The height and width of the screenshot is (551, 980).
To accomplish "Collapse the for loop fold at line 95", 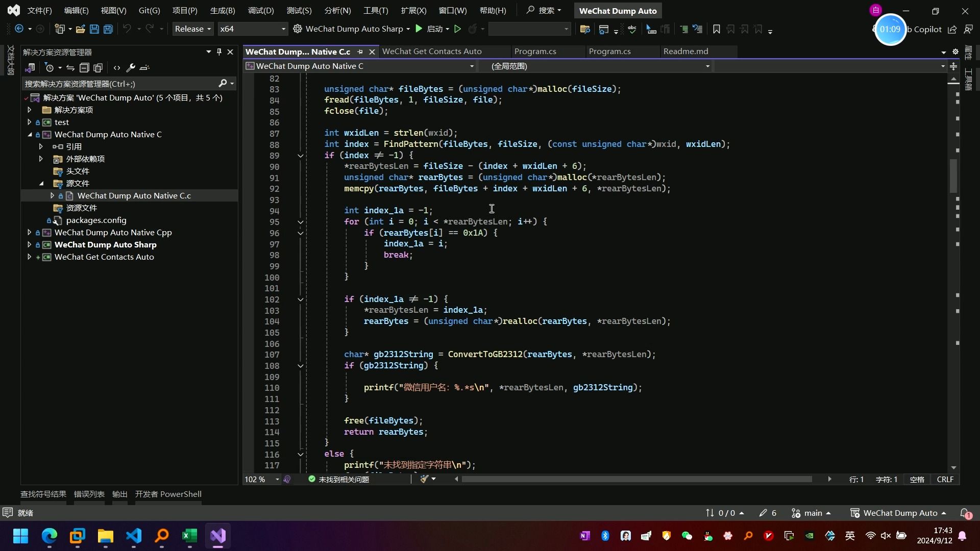I will point(301,222).
